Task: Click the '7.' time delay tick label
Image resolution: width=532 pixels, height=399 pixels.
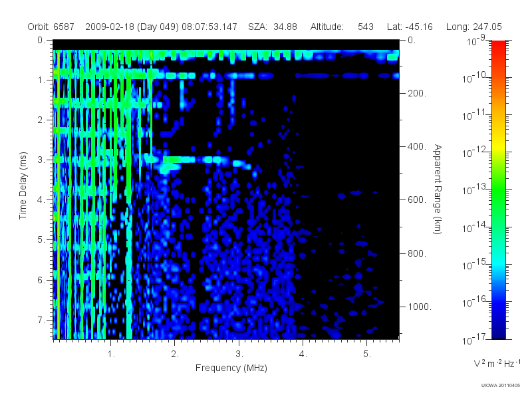Action: [41, 320]
